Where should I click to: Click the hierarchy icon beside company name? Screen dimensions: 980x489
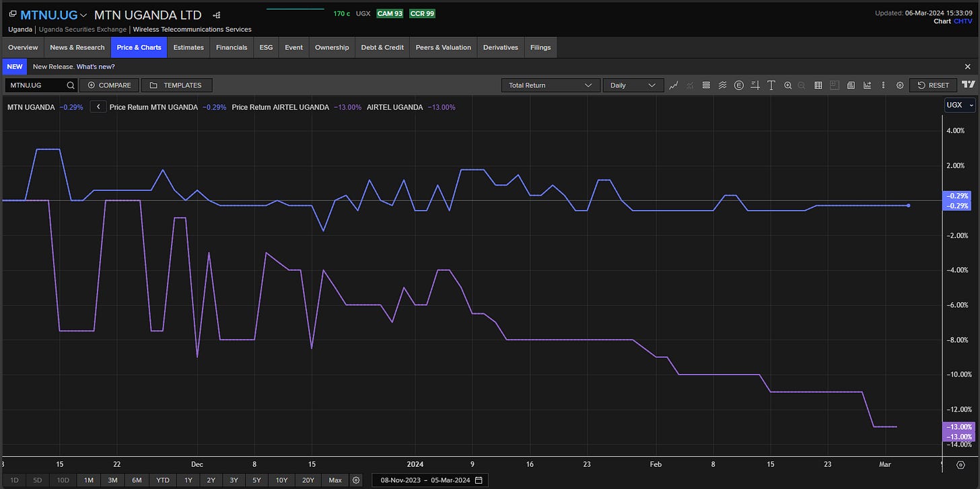[216, 15]
